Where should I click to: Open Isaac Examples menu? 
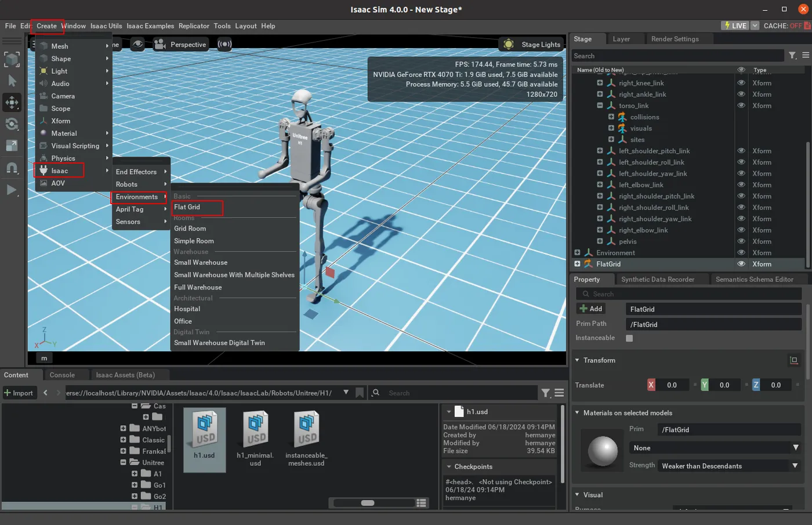(150, 26)
